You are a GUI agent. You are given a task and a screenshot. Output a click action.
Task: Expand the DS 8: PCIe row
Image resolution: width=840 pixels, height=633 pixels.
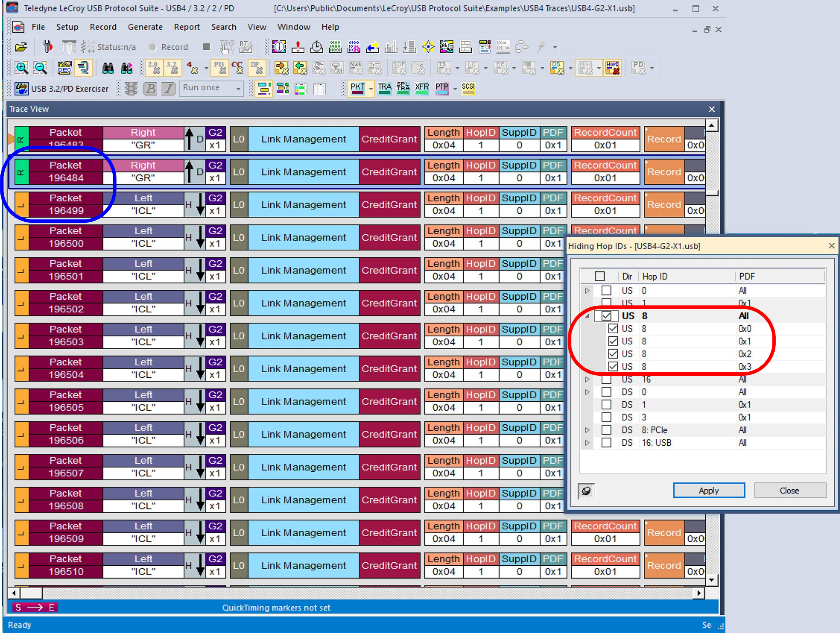(x=587, y=430)
